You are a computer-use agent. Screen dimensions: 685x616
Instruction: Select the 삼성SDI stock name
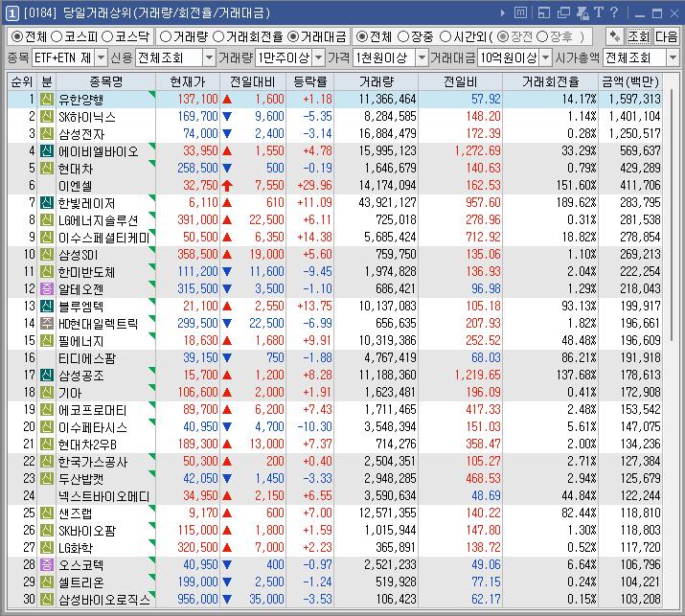pos(78,255)
